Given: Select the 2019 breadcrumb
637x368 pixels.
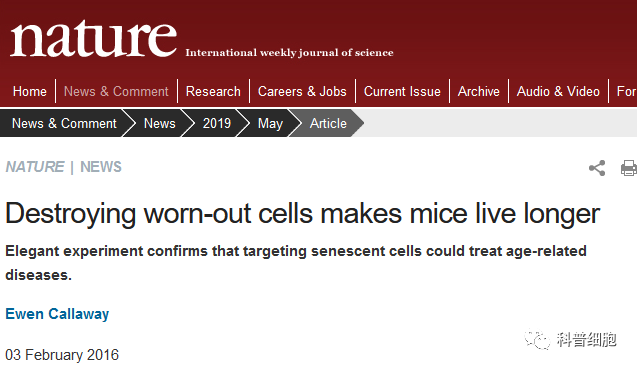Looking at the screenshot, I should [217, 123].
